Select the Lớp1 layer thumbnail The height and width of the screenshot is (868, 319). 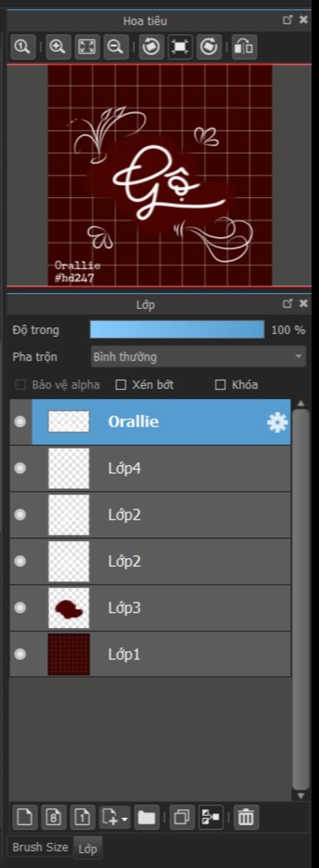pos(69,655)
